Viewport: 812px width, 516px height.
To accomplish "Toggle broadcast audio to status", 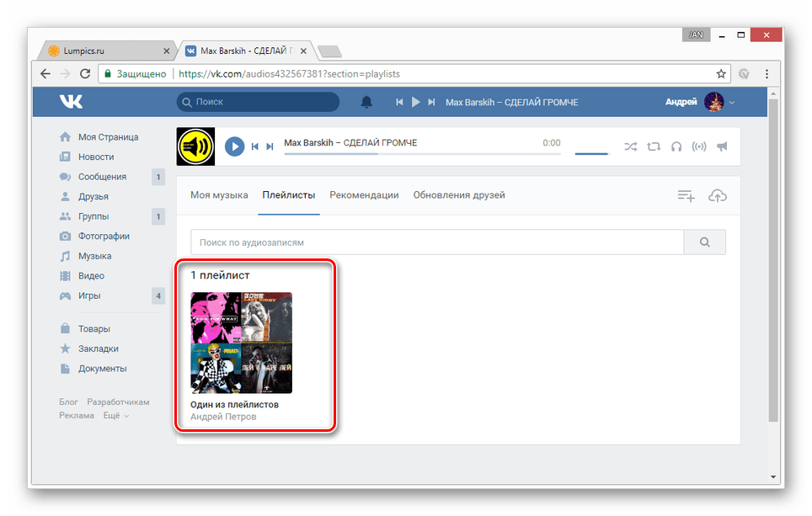I will click(x=699, y=146).
